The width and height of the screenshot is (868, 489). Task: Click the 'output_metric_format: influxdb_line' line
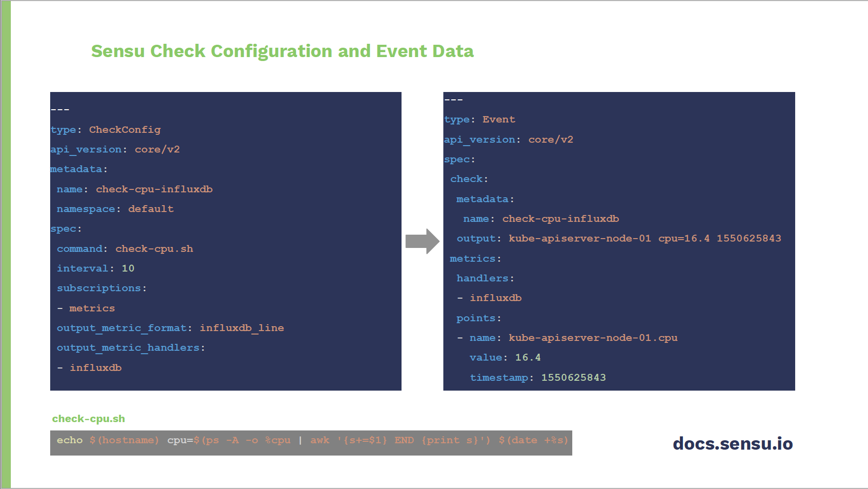(170, 328)
